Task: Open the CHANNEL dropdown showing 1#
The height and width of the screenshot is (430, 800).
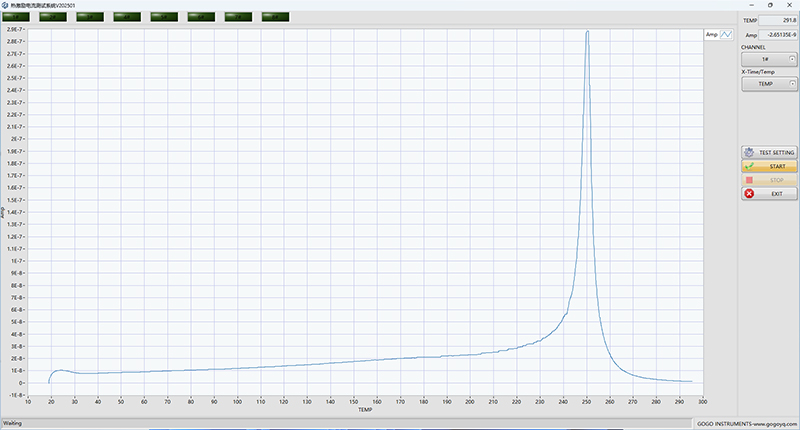Action: click(x=766, y=60)
